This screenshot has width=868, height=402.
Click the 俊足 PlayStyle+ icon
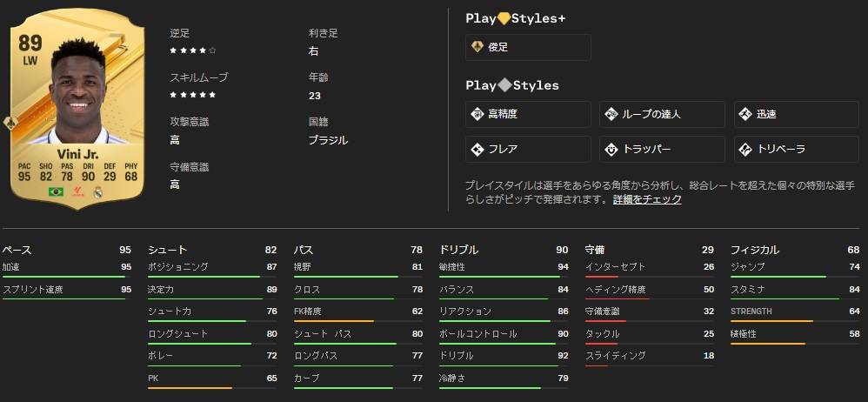pyautogui.click(x=477, y=47)
